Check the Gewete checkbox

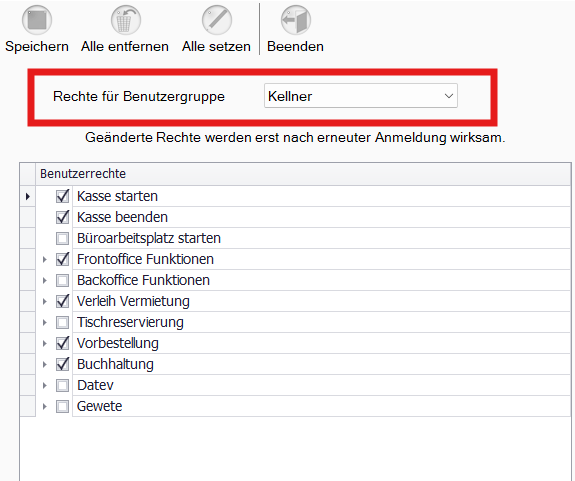62,406
